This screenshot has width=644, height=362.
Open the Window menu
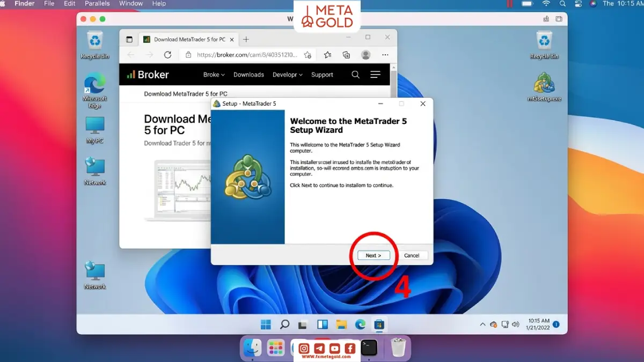(131, 3)
